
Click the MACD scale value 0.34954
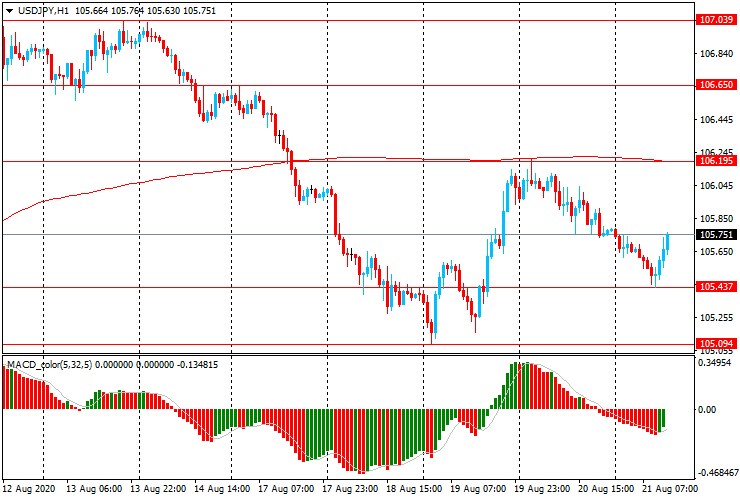(x=715, y=363)
